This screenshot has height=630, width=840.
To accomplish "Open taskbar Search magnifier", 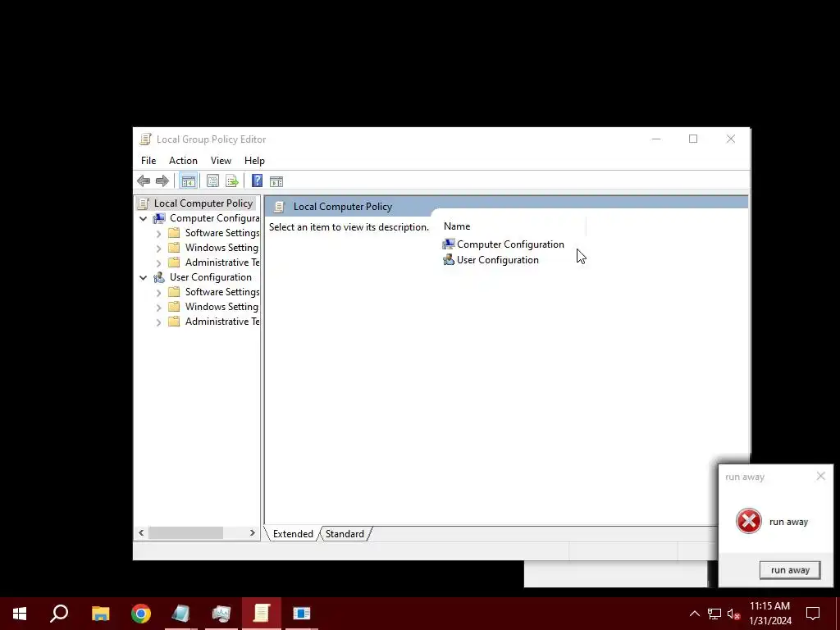I will (59, 614).
